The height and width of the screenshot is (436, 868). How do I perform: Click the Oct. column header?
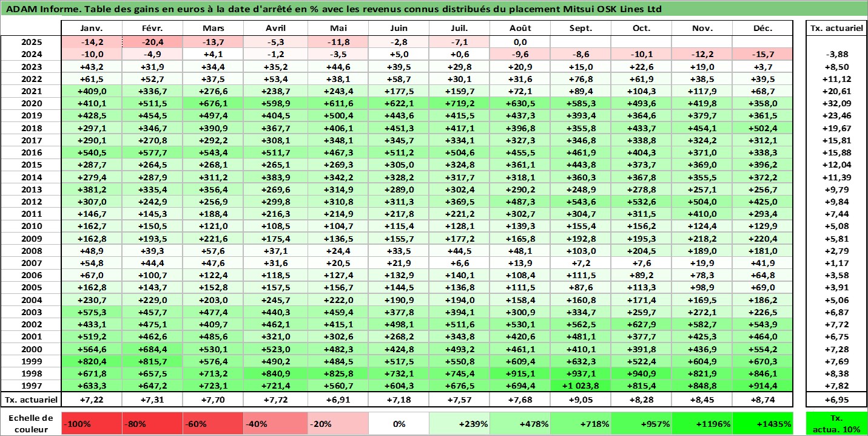point(641,28)
